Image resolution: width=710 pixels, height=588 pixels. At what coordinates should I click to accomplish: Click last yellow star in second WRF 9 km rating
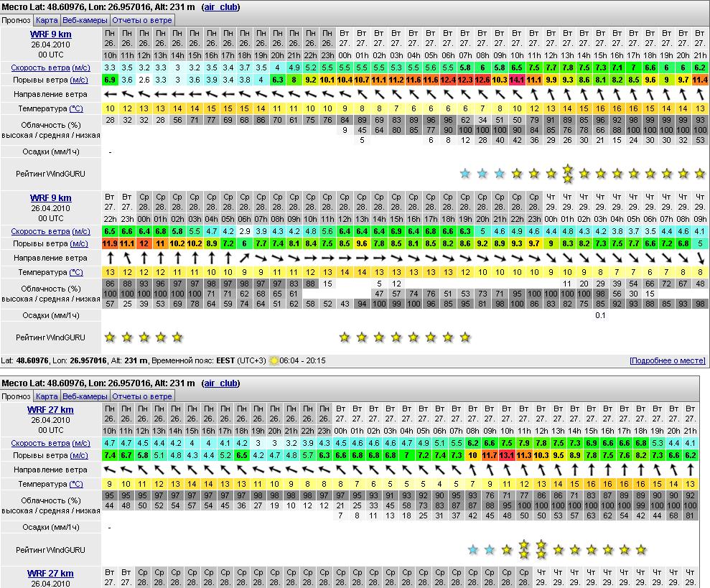[x=464, y=337]
